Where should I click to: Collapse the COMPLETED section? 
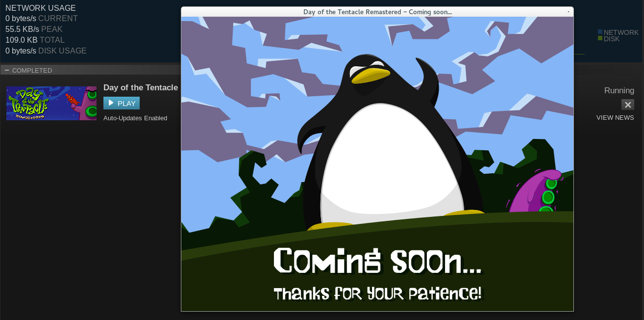[7, 70]
